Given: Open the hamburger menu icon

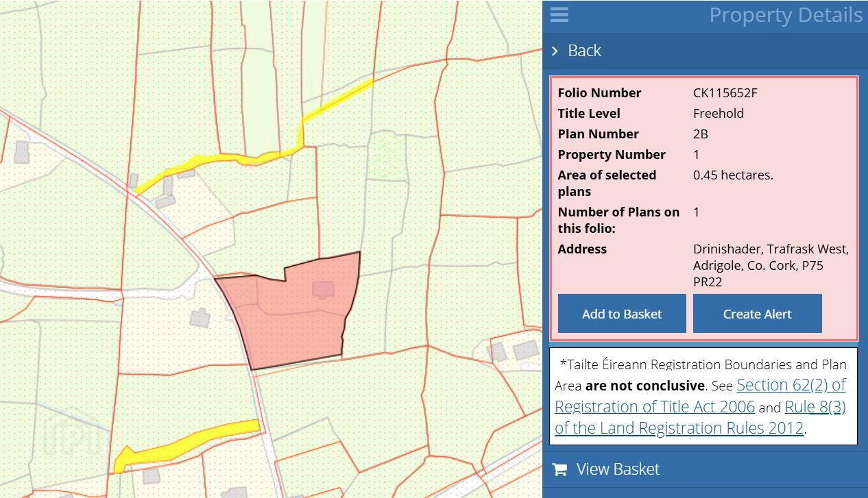Looking at the screenshot, I should click(x=559, y=14).
